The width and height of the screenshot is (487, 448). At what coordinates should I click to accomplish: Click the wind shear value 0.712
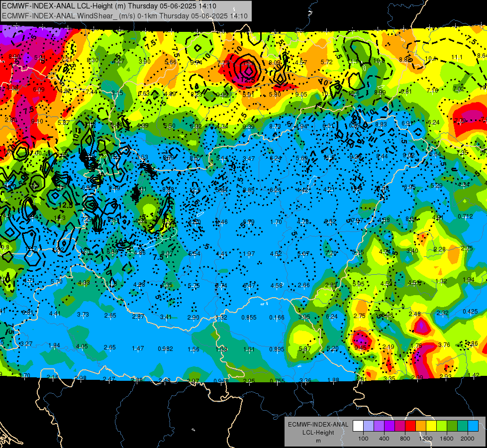click(x=465, y=217)
